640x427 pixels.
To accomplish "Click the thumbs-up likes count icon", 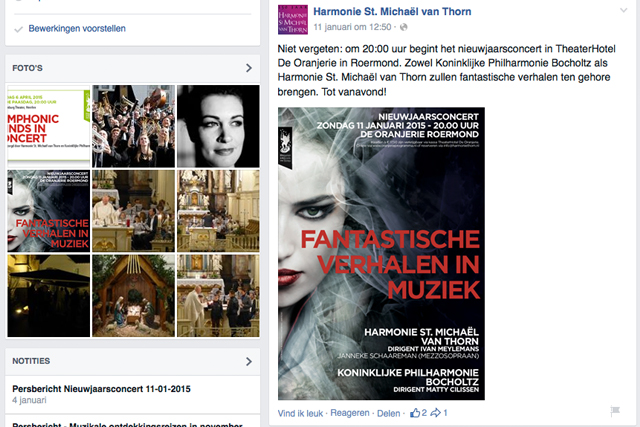I will (415, 413).
